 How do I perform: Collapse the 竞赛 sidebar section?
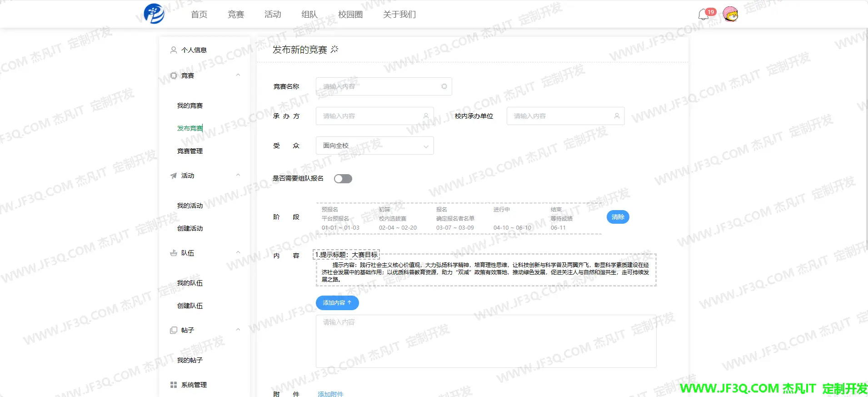(238, 75)
